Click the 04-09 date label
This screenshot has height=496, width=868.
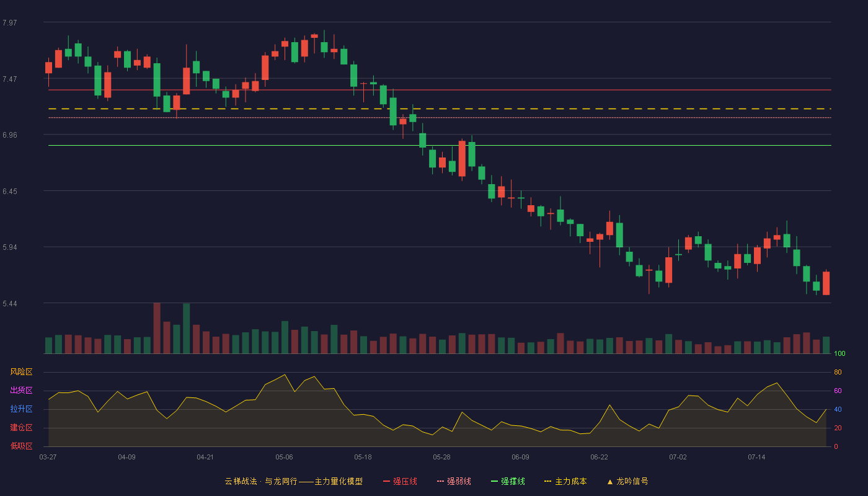point(126,457)
